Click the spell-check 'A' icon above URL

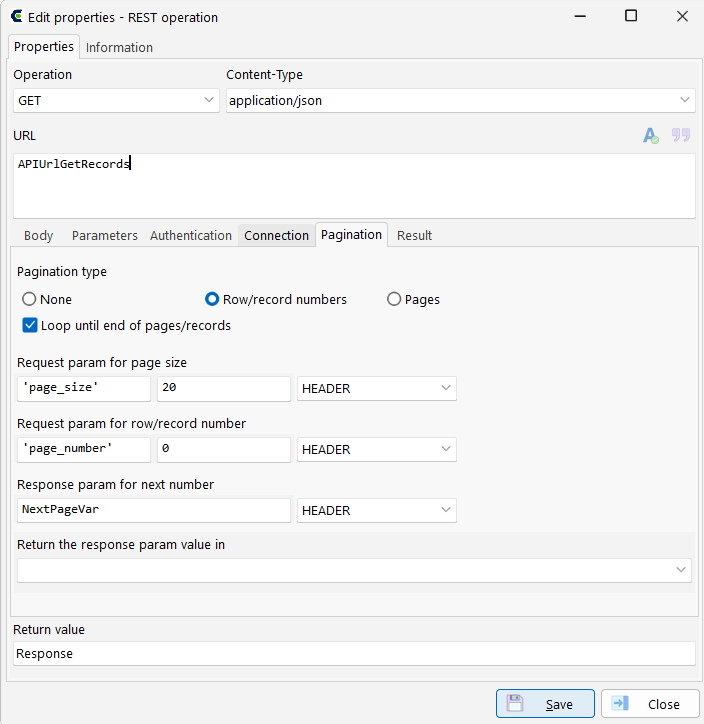click(x=650, y=135)
